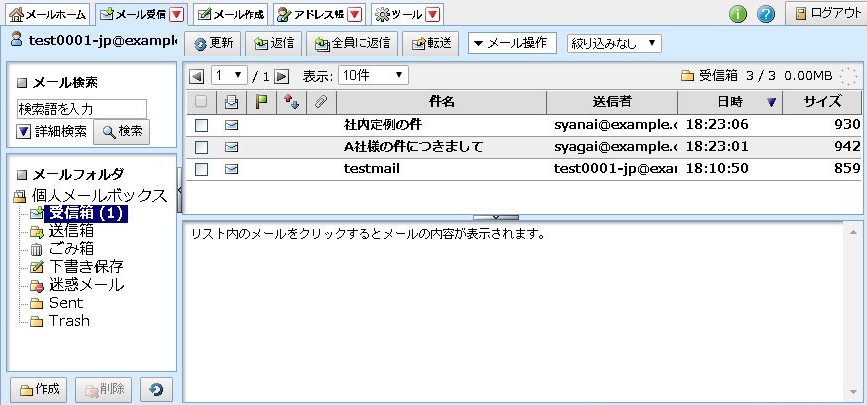The image size is (867, 405).
Task: Toggle the select-all checkbox in header
Action: tap(202, 101)
